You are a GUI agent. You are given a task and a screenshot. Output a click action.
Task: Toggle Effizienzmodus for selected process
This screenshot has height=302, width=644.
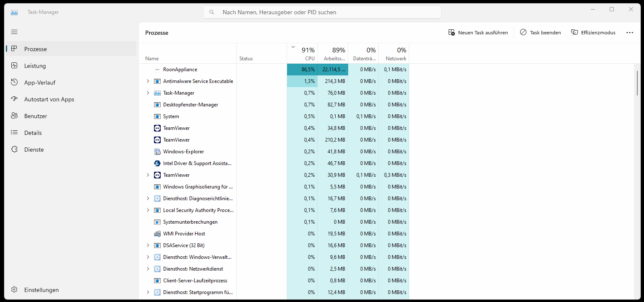coord(593,33)
